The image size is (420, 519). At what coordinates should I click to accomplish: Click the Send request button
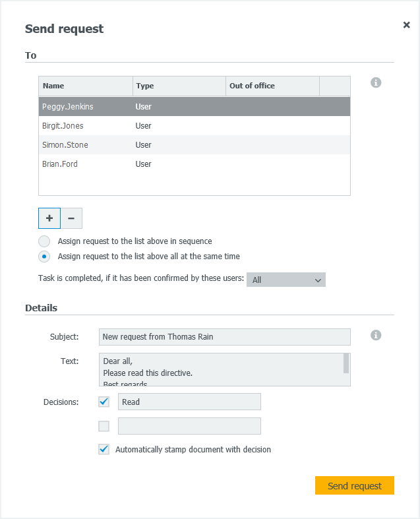click(x=354, y=486)
